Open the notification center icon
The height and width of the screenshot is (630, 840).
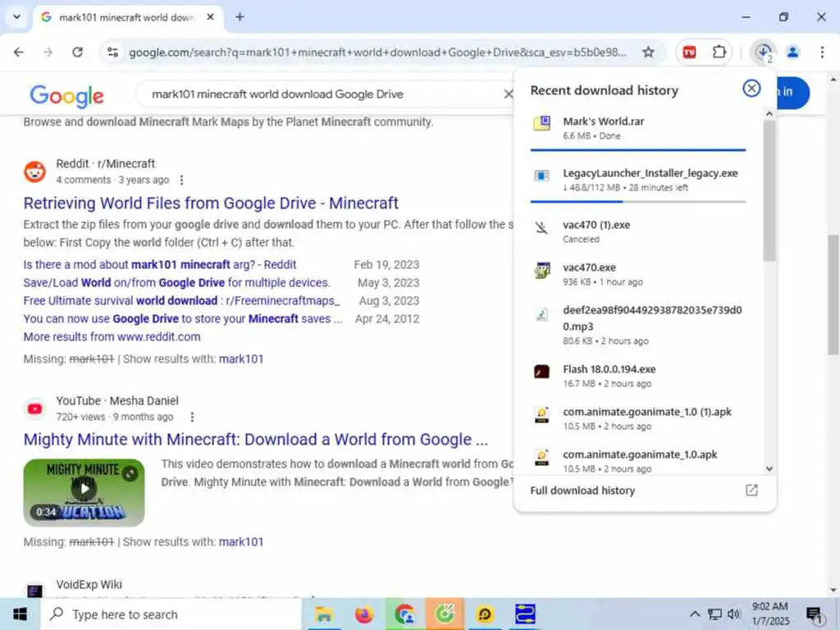[x=815, y=615]
